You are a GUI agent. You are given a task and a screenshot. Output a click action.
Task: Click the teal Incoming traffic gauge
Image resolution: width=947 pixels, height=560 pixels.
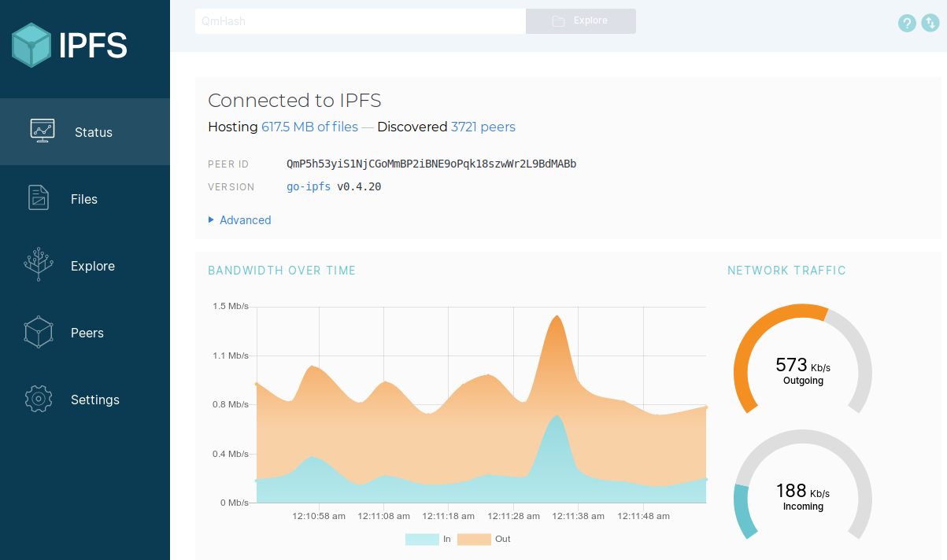click(x=803, y=484)
